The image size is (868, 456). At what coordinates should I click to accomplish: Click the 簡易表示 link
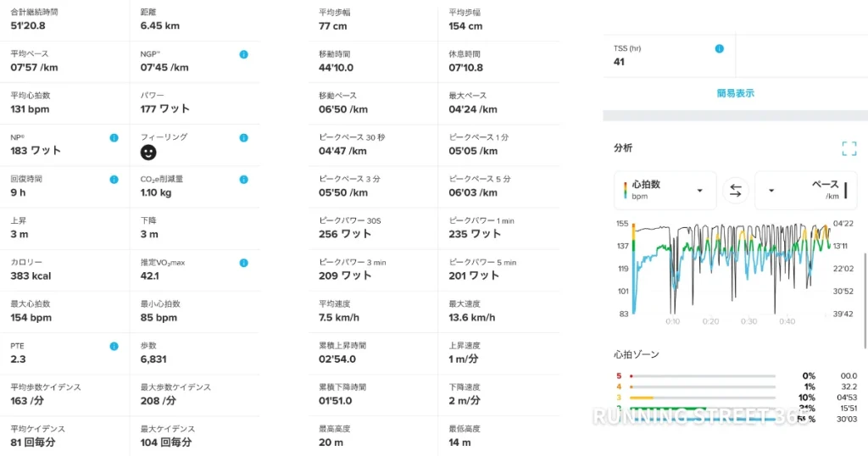(x=735, y=93)
